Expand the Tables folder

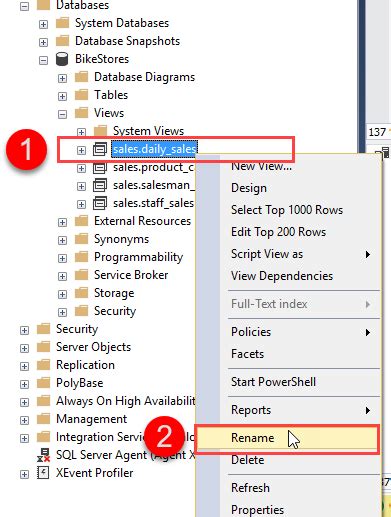tap(62, 96)
